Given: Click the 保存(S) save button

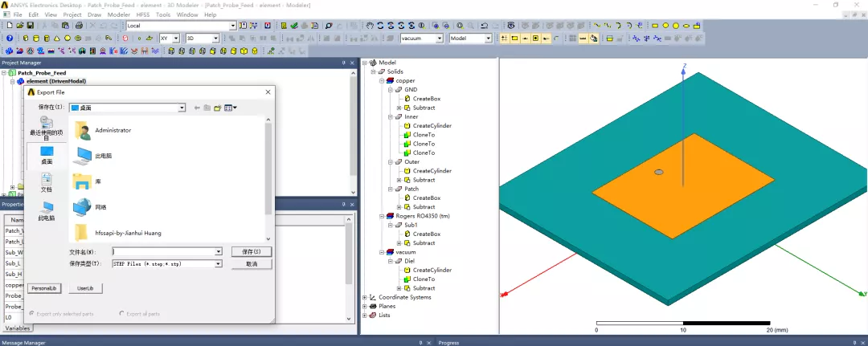Looking at the screenshot, I should (x=252, y=251).
